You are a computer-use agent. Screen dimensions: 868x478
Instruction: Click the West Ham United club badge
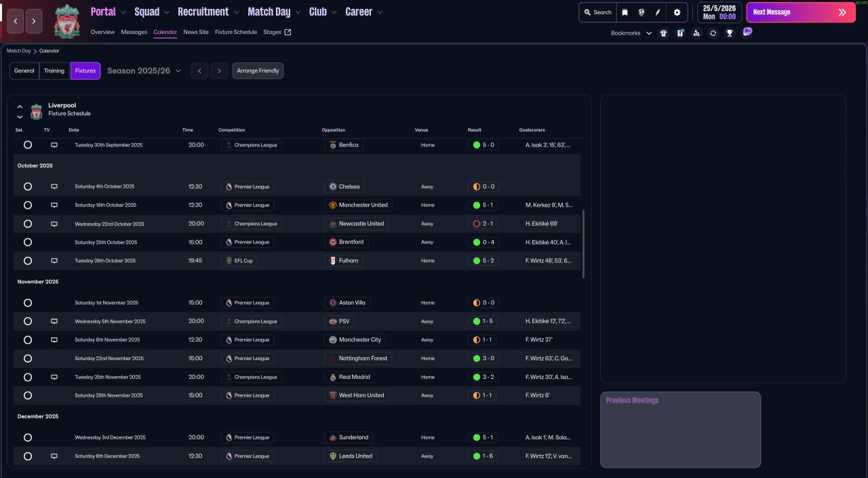[332, 395]
